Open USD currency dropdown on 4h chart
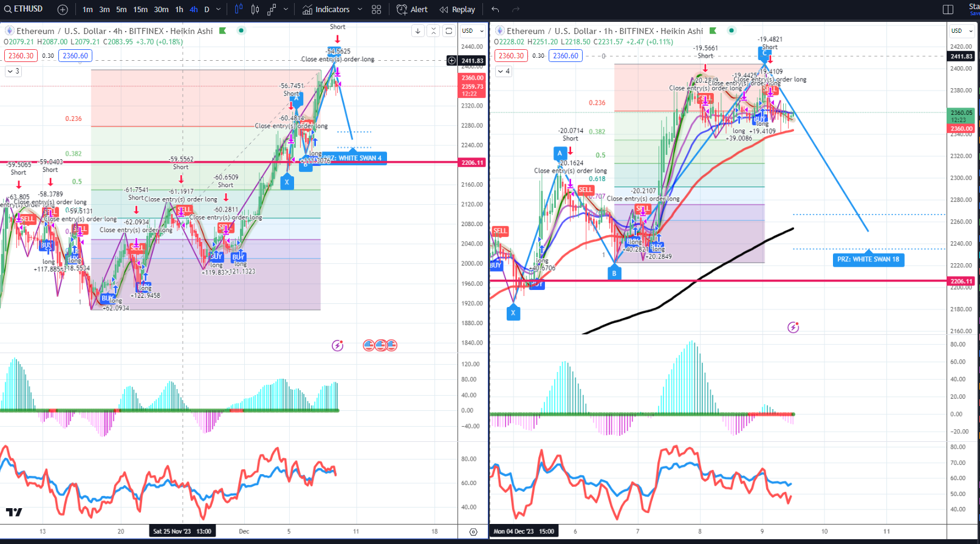 472,30
